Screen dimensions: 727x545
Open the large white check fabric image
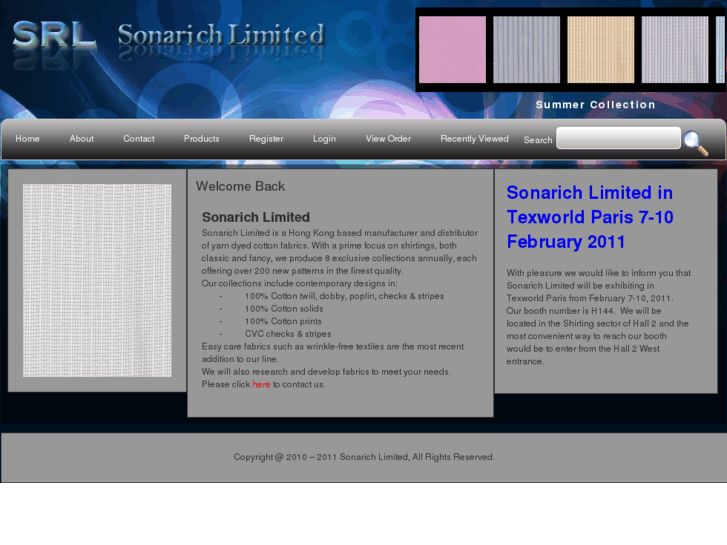[97, 280]
